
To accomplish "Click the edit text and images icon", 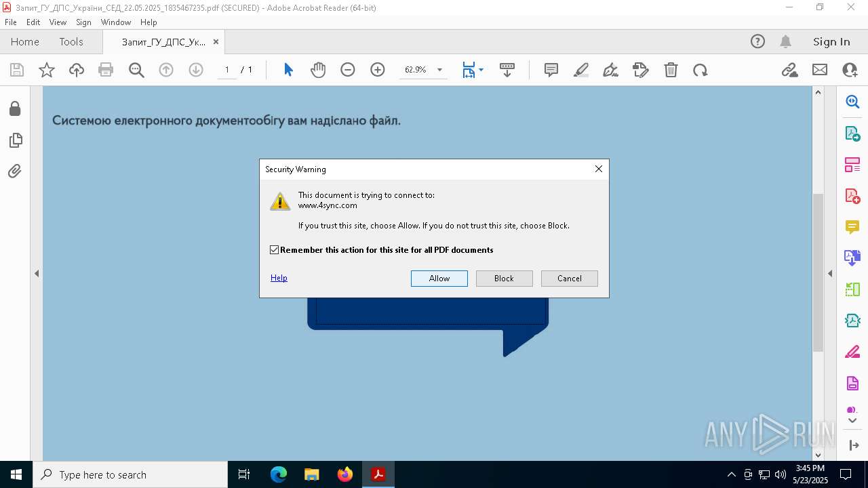I will tap(640, 70).
